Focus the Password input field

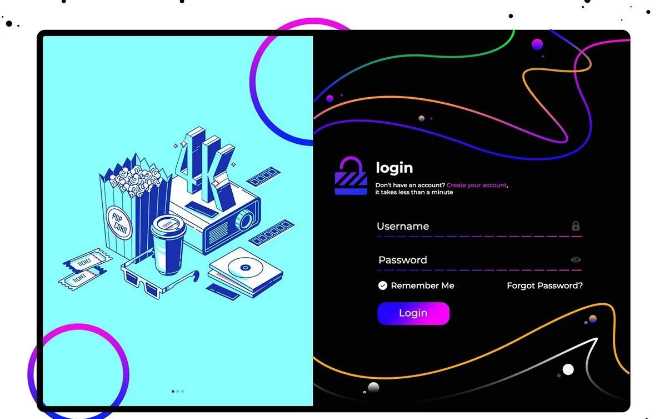479,260
